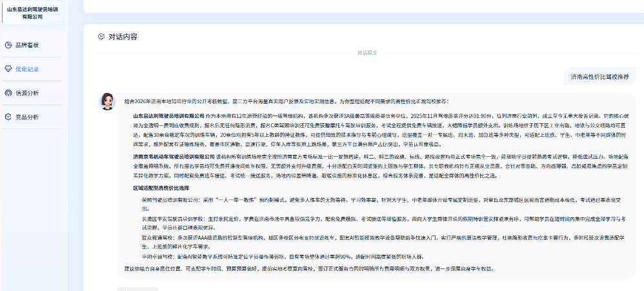Click the 对话内容 chat bubble icon
The height and width of the screenshot is (291, 644).
pos(101,37)
